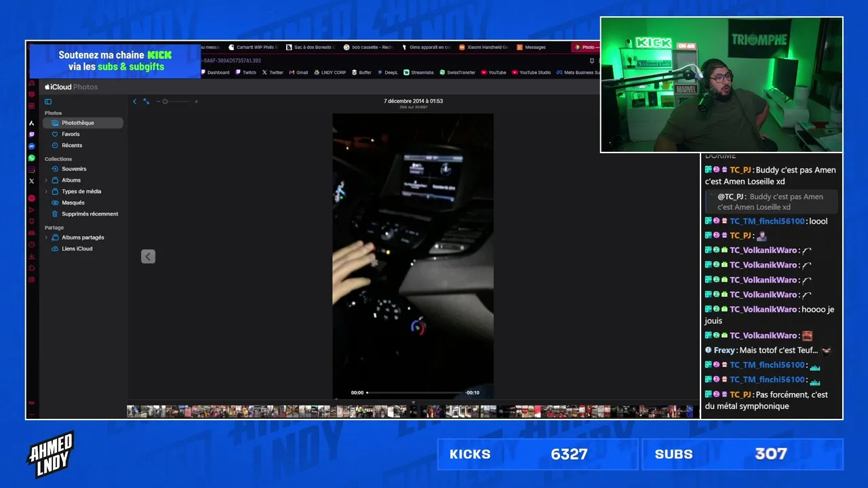868x488 pixels.
Task: Click the TC_TM_finchi56100 loool chat message
Action: point(766,221)
